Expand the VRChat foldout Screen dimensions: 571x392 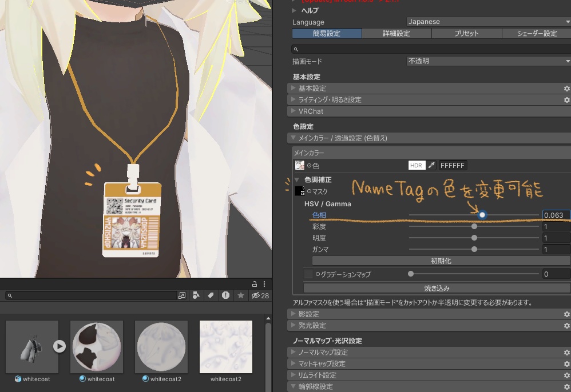pyautogui.click(x=293, y=111)
